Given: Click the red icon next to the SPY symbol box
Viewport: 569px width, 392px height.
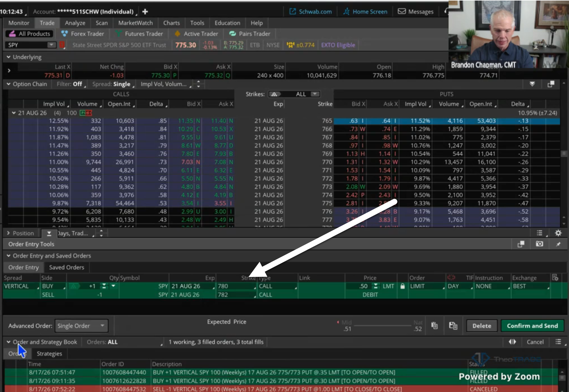Looking at the screenshot, I should click(62, 45).
